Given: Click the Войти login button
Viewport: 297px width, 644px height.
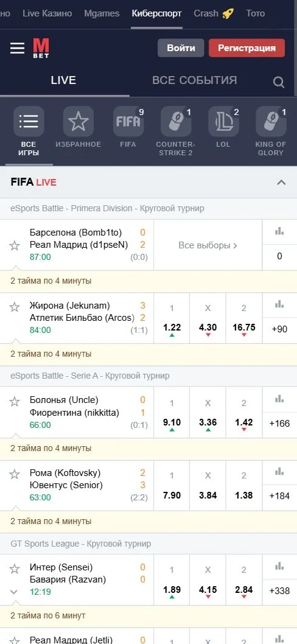Looking at the screenshot, I should (x=181, y=48).
